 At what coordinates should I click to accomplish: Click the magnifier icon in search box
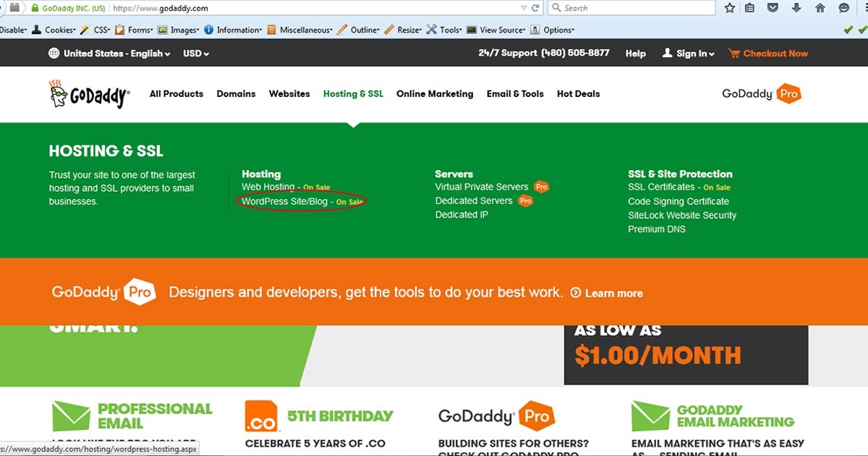coord(556,8)
